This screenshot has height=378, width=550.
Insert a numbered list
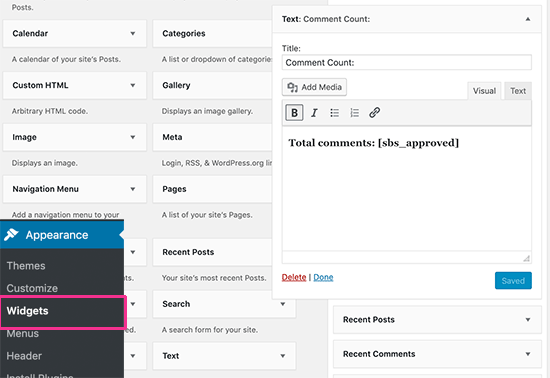[x=354, y=113]
